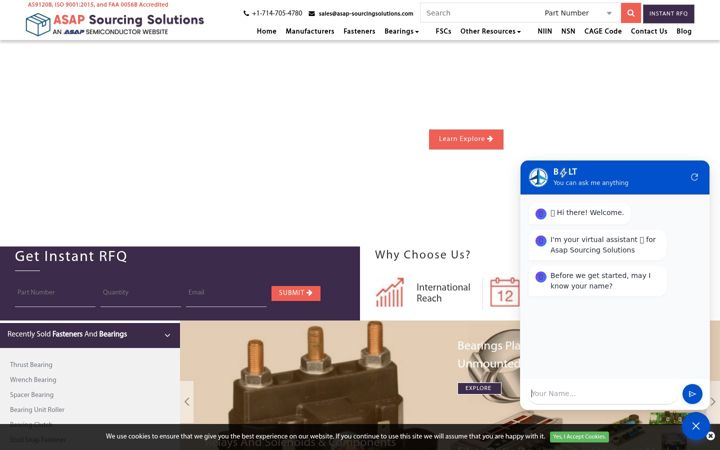This screenshot has width=720, height=450.
Task: Click the INSTANT RFQ button
Action: 669,14
